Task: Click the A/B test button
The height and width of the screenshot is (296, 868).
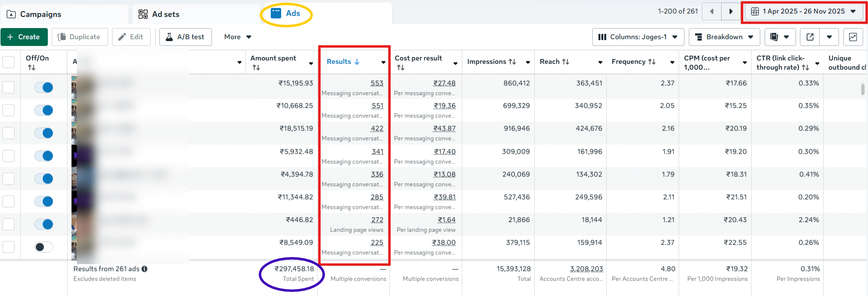Action: tap(185, 37)
